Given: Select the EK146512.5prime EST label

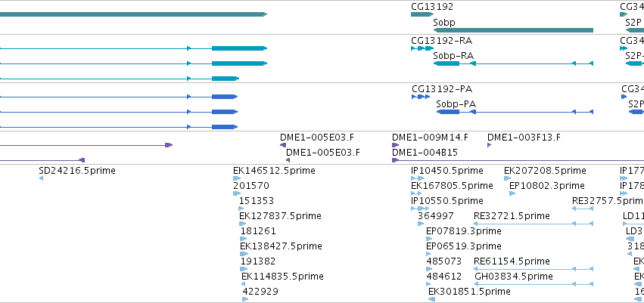Looking at the screenshot, I should [274, 171].
